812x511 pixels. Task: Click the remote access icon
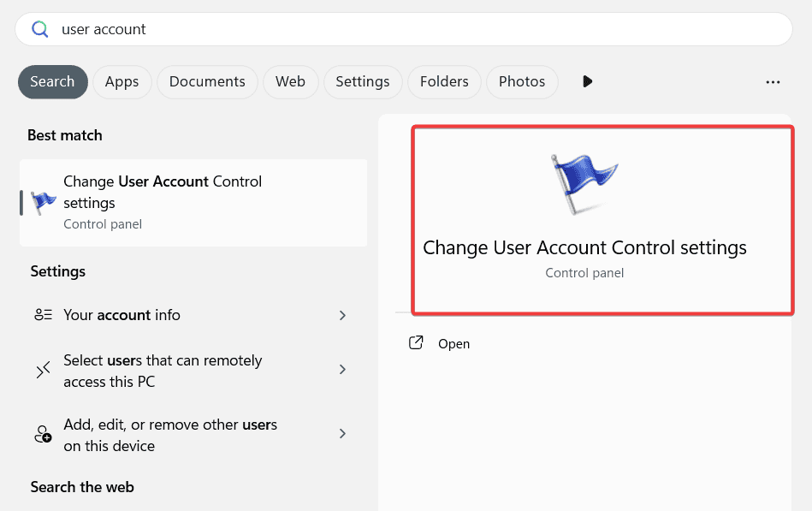(44, 370)
